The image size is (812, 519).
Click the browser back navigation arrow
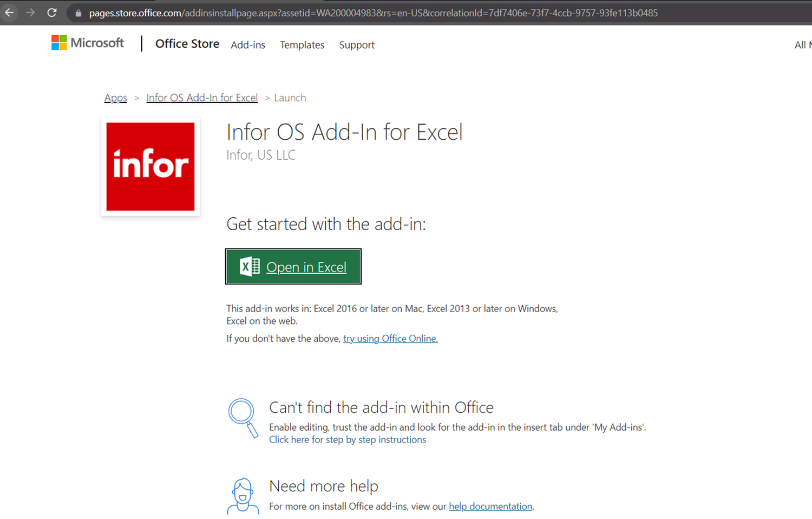[10, 12]
